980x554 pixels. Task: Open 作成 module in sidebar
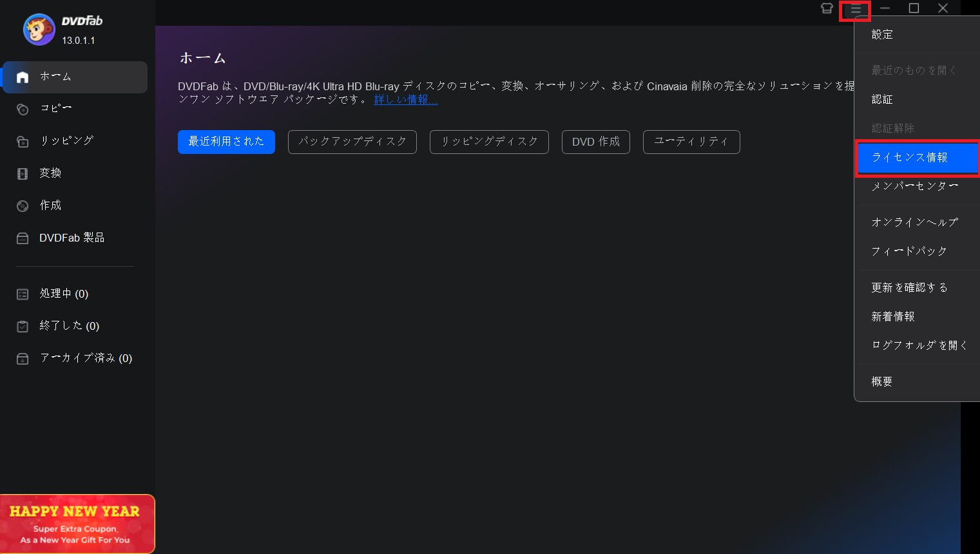point(75,206)
